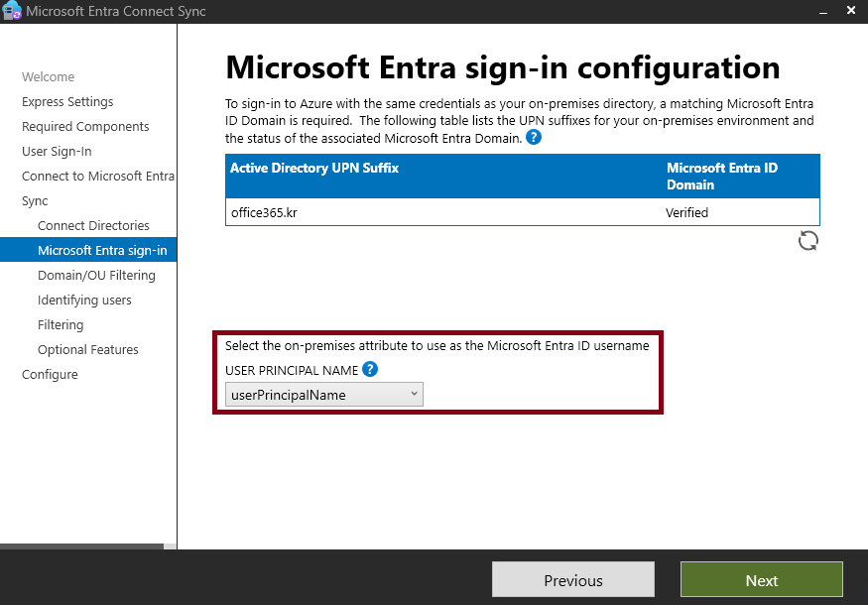Viewport: 868px width, 605px height.
Task: Open Domain/OU Filtering step
Action: click(x=96, y=275)
